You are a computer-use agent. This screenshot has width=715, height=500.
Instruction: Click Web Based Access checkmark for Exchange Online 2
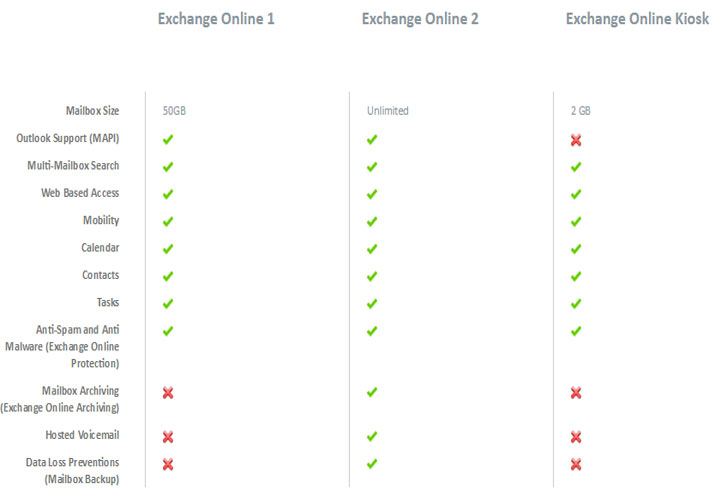[372, 194]
